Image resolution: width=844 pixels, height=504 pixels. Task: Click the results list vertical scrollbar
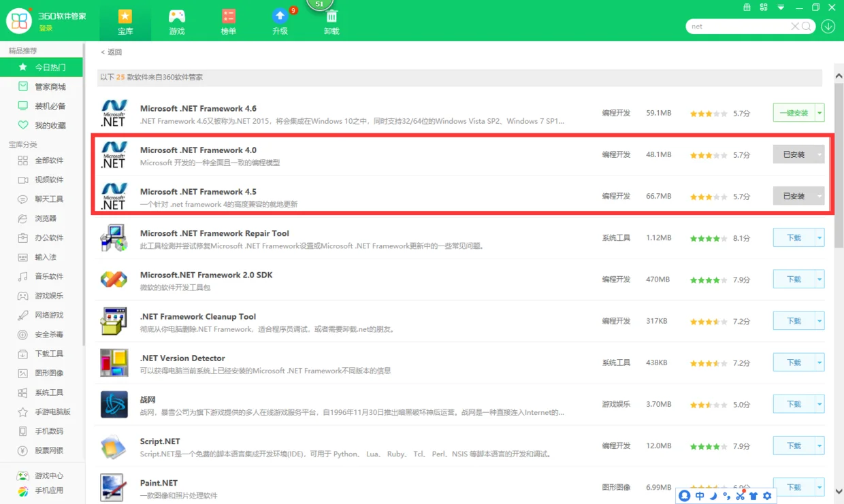(839, 165)
